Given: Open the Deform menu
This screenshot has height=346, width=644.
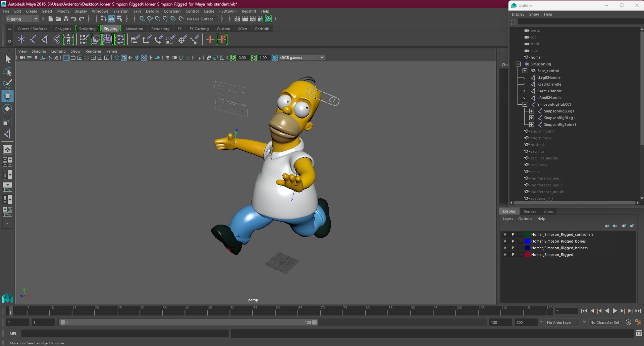Looking at the screenshot, I should [152, 11].
